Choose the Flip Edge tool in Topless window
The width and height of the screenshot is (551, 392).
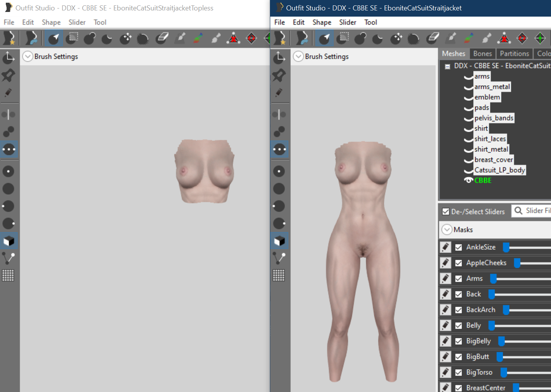[251, 38]
